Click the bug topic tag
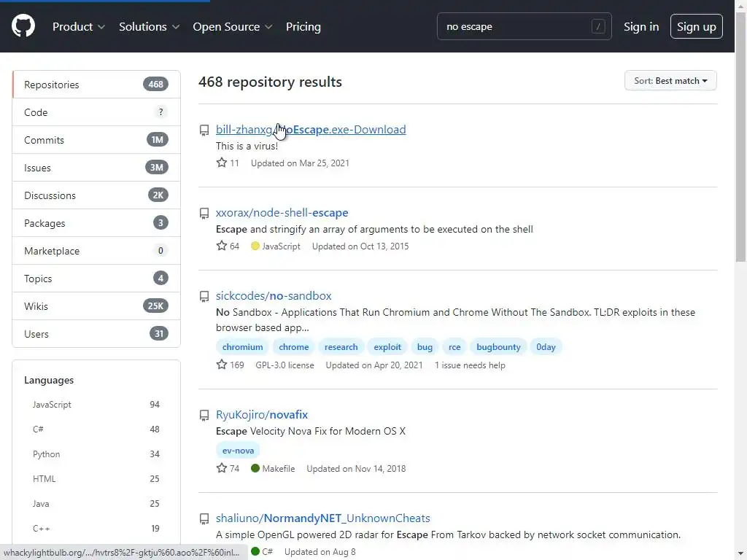The image size is (747, 560). click(425, 346)
